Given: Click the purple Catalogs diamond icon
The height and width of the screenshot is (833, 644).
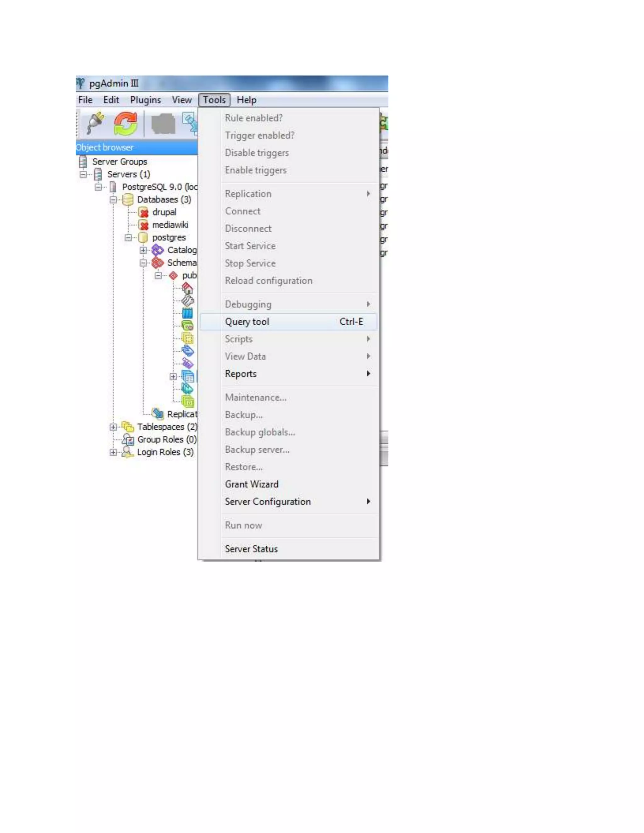Looking at the screenshot, I should click(x=158, y=250).
